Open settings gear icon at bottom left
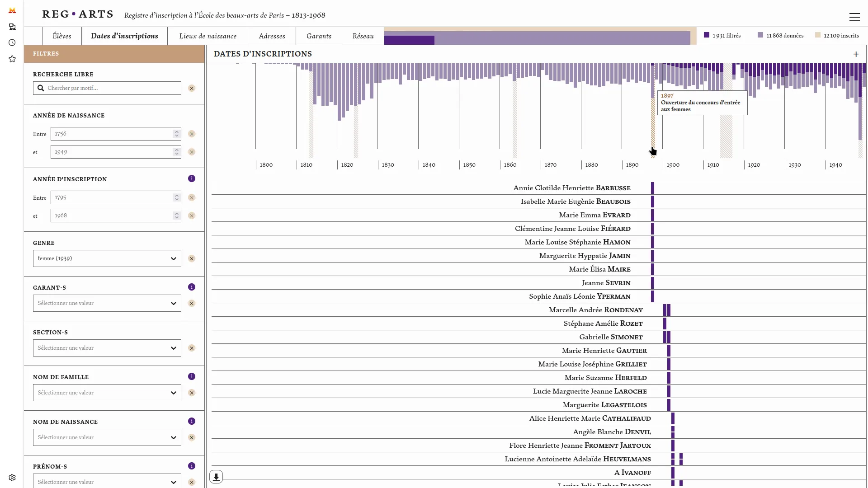868x488 pixels. (x=12, y=478)
